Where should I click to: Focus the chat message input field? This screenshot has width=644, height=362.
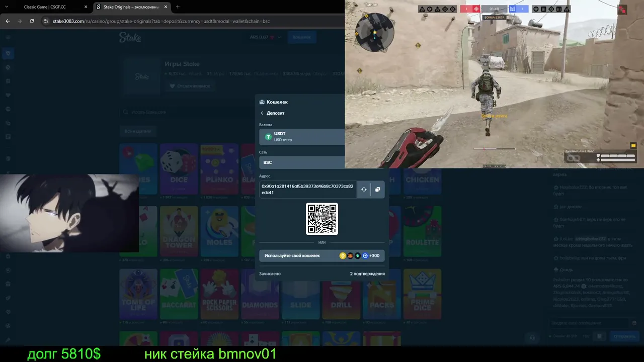590,323
